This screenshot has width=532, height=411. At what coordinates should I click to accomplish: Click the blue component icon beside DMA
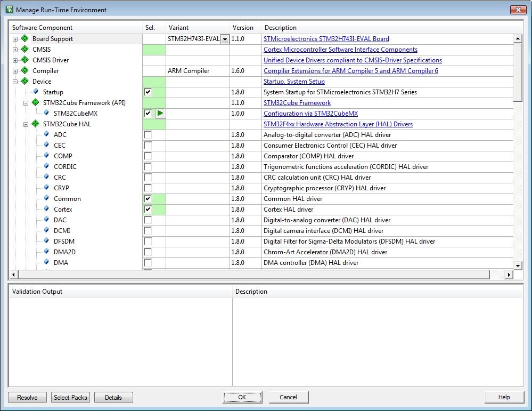(x=46, y=262)
